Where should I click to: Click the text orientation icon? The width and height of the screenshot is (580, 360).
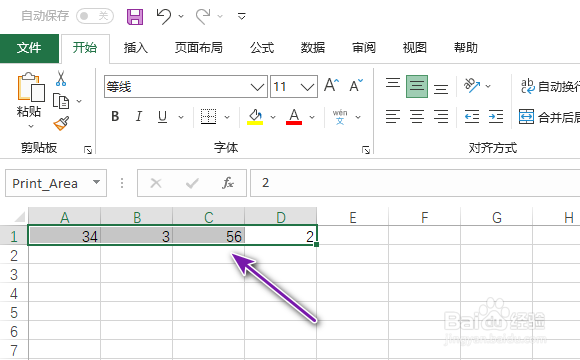472,85
